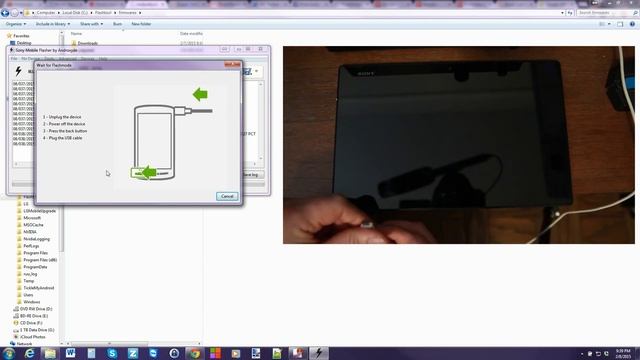Click the Windows Start orb
Screen dimensions: 640x360
(x=8, y=353)
